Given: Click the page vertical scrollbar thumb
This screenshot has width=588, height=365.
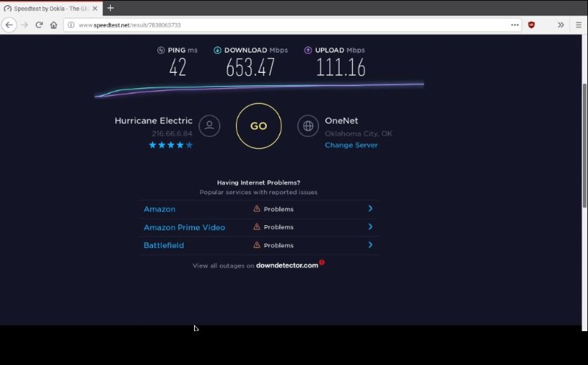Looking at the screenshot, I should (584, 144).
